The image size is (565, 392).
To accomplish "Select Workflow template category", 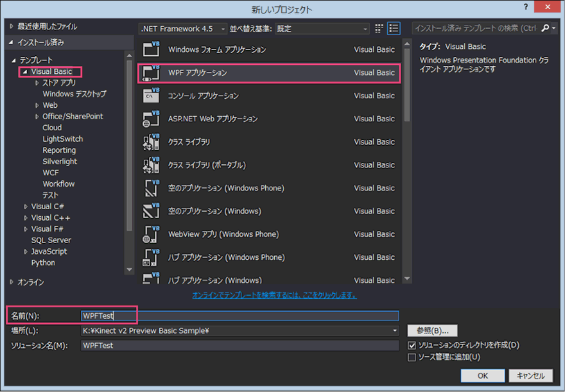I will (58, 184).
